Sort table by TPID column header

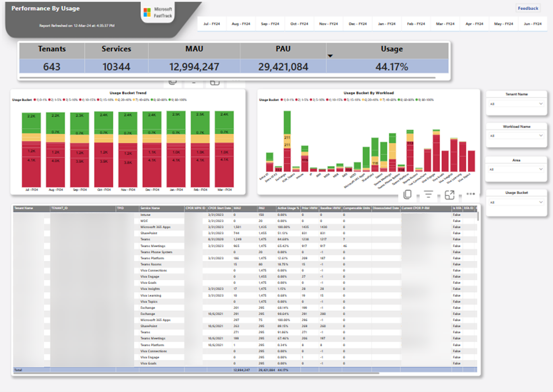[120, 208]
